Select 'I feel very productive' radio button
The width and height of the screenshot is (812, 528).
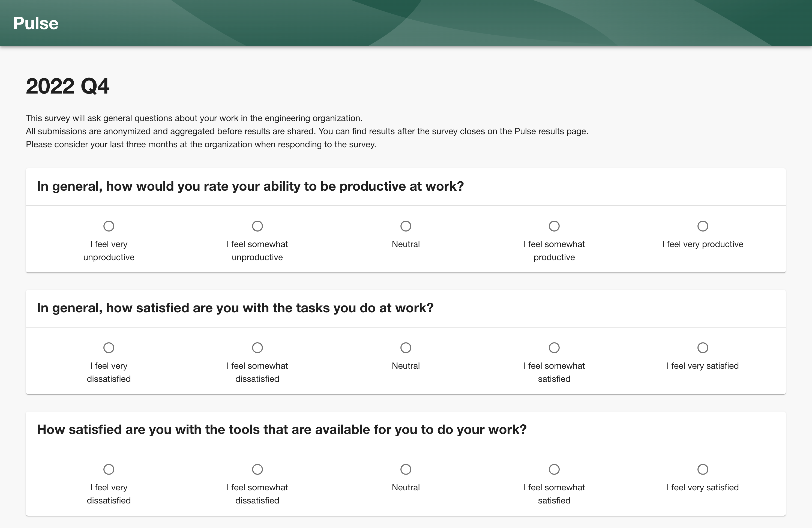(x=703, y=226)
